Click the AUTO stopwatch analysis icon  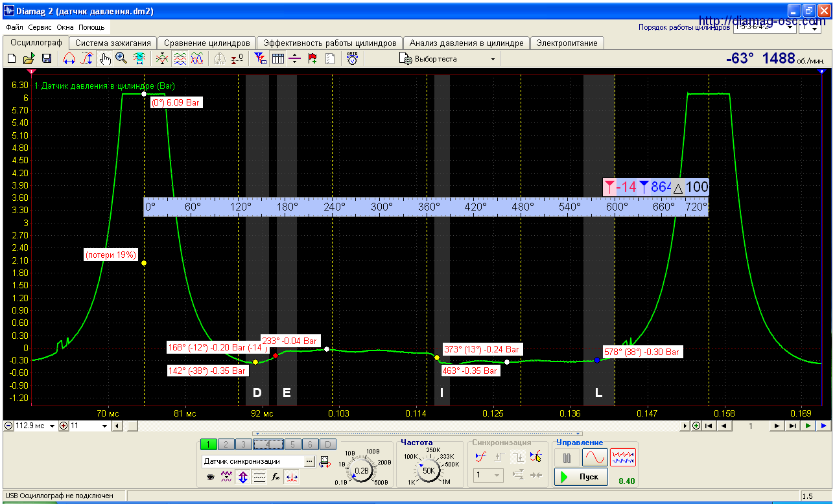352,58
